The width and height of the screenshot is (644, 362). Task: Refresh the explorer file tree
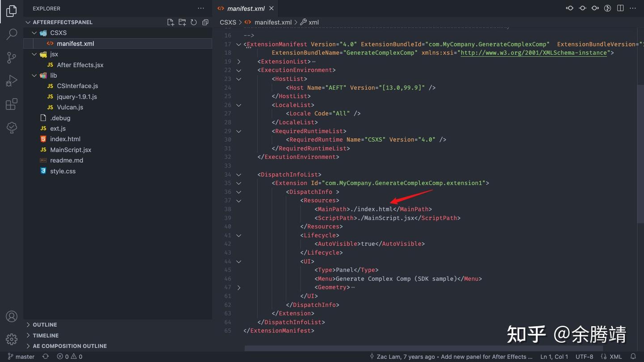click(194, 22)
